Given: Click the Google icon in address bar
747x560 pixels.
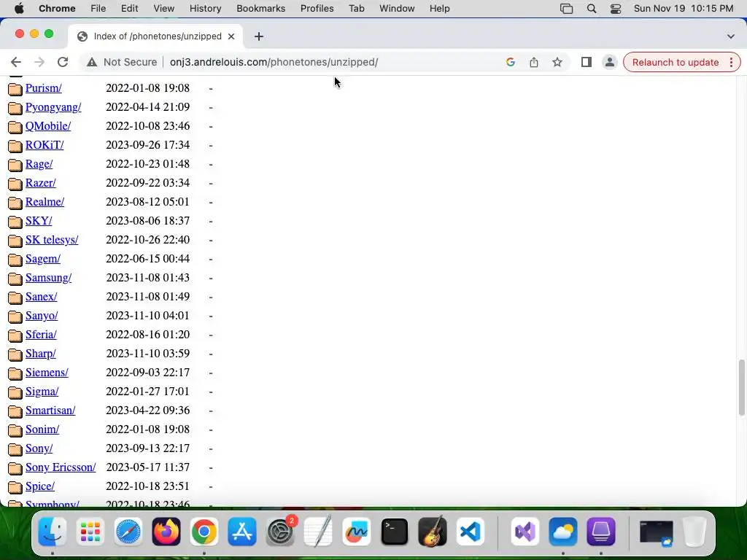Looking at the screenshot, I should point(510,62).
